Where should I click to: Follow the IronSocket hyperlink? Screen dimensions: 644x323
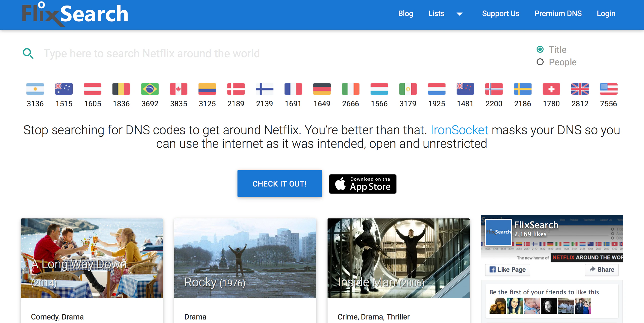tap(459, 130)
